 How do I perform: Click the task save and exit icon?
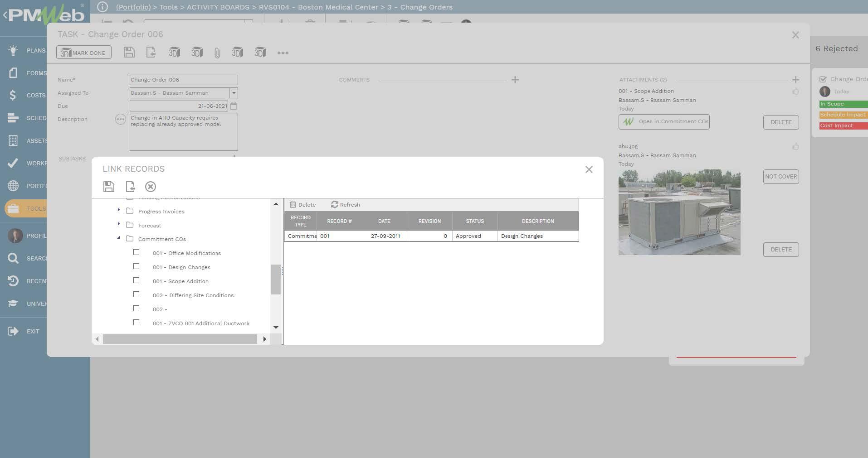pos(151,53)
